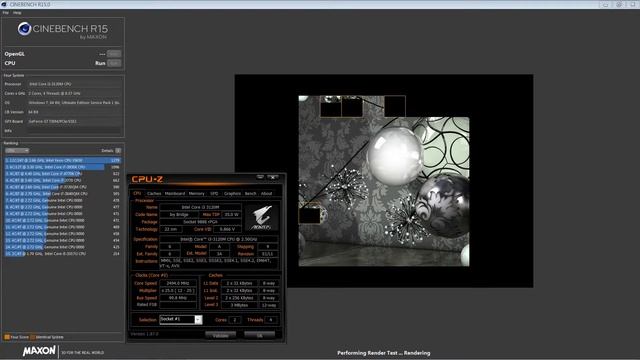Open the Ranking type dropdown
The height and width of the screenshot is (360, 640).
coord(17,151)
